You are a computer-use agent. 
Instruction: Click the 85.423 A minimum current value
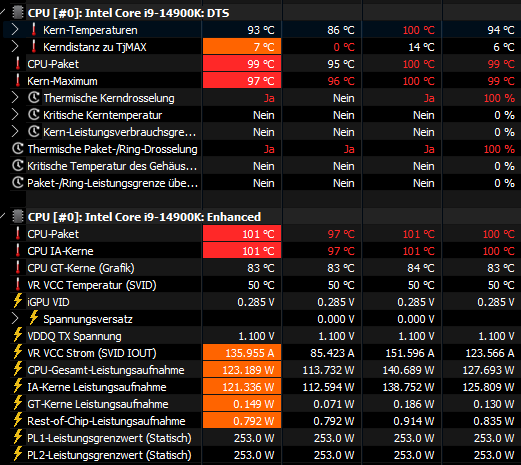coord(332,353)
